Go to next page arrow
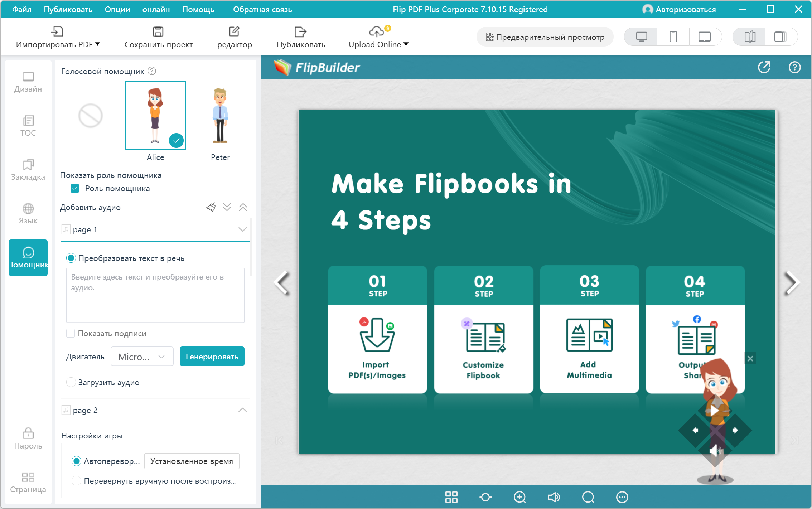812x509 pixels. coord(792,283)
